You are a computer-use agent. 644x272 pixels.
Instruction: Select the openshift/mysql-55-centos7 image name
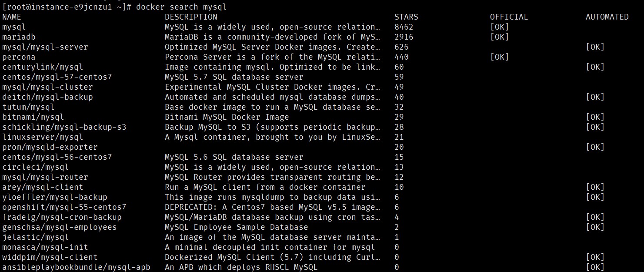click(x=64, y=207)
